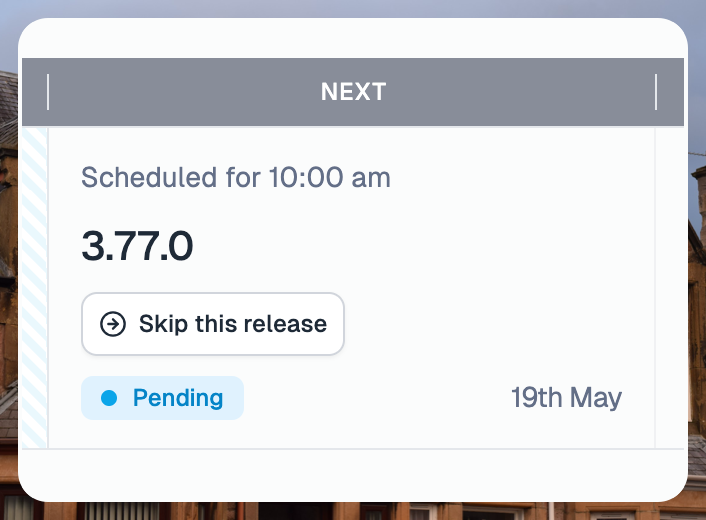Click the circled arrow icon in Skip button
The width and height of the screenshot is (706, 520).
click(113, 324)
